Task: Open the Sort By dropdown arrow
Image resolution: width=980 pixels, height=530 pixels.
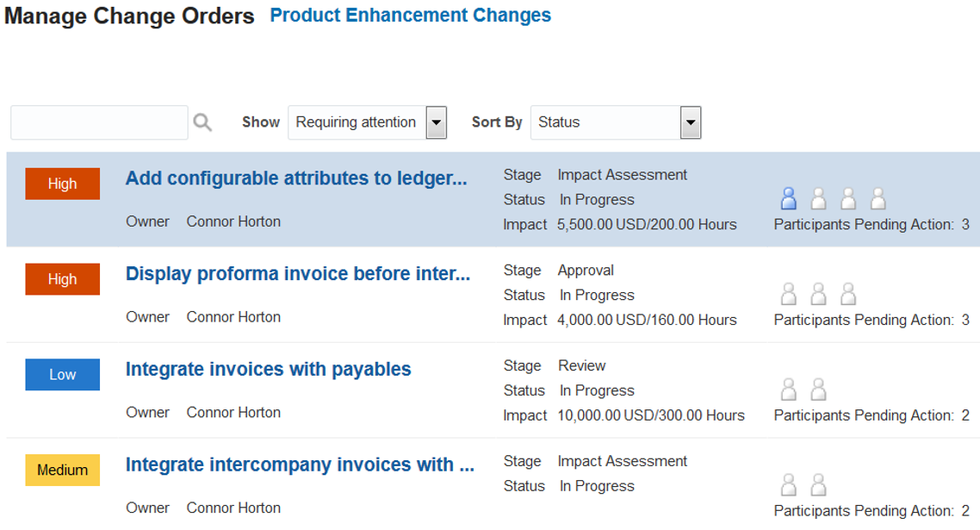Action: point(690,122)
